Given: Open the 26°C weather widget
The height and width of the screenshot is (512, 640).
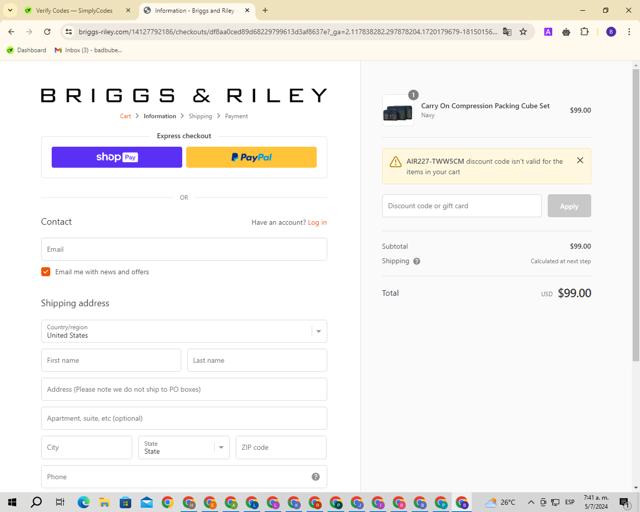Looking at the screenshot, I should click(500, 502).
